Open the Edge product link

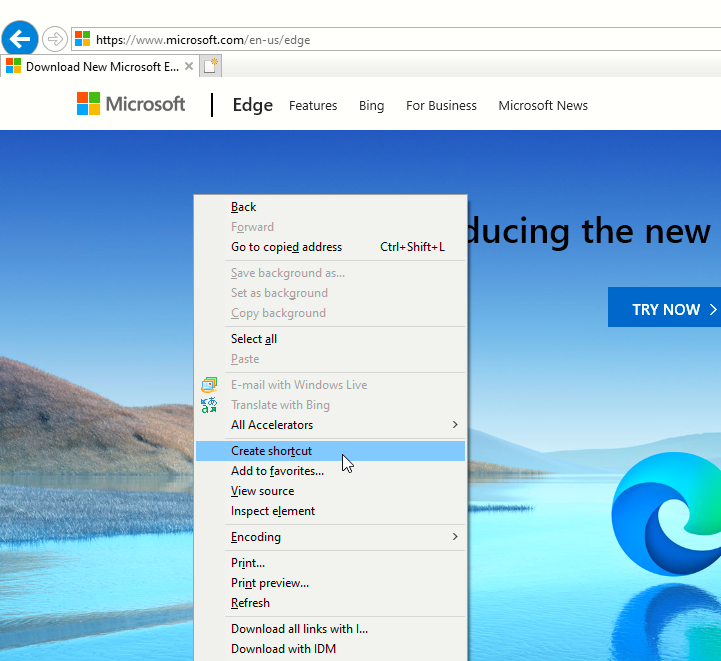pos(252,105)
